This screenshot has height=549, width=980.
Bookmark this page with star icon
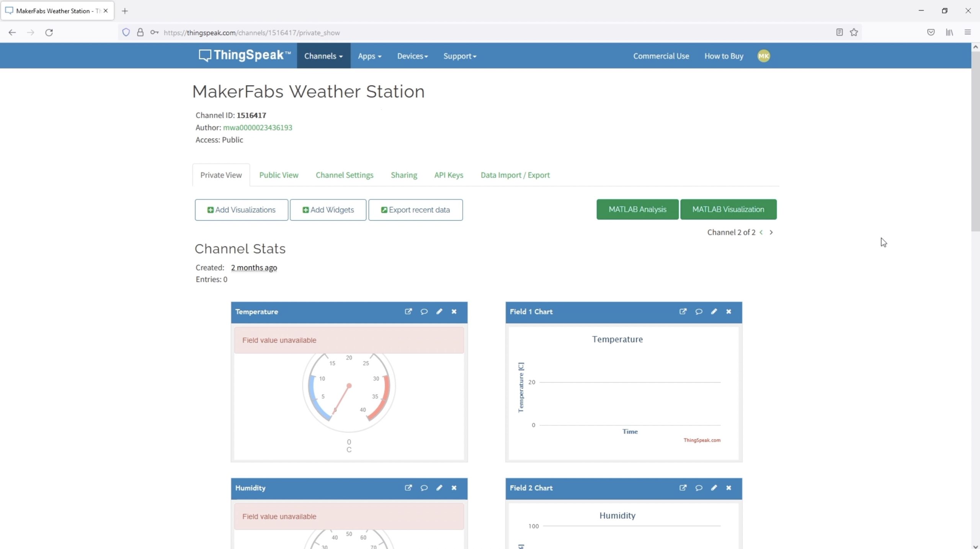(854, 33)
